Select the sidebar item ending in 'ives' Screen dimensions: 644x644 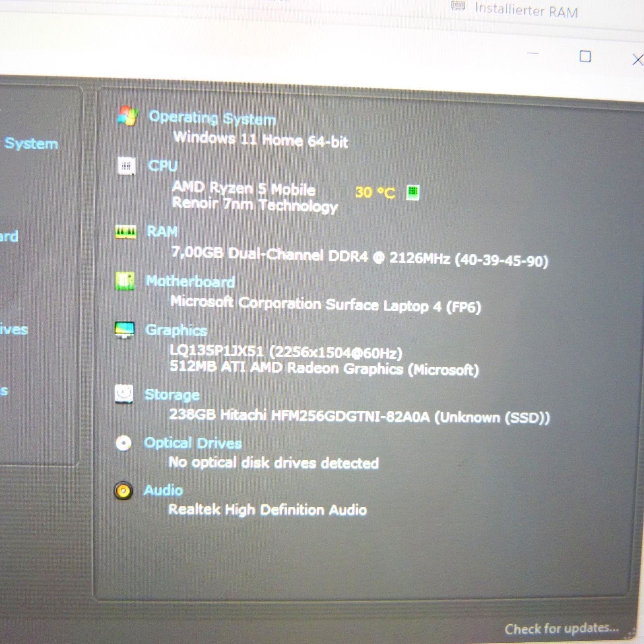14,329
